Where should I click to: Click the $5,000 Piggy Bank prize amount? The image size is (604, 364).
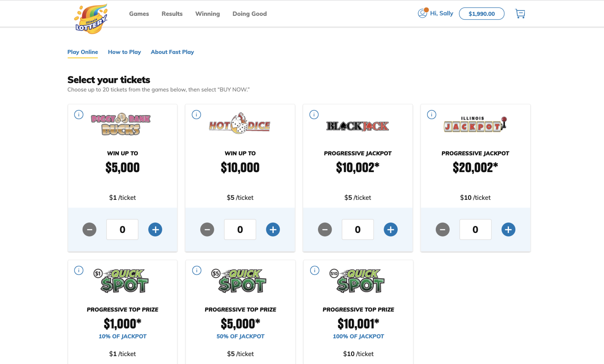(122, 167)
